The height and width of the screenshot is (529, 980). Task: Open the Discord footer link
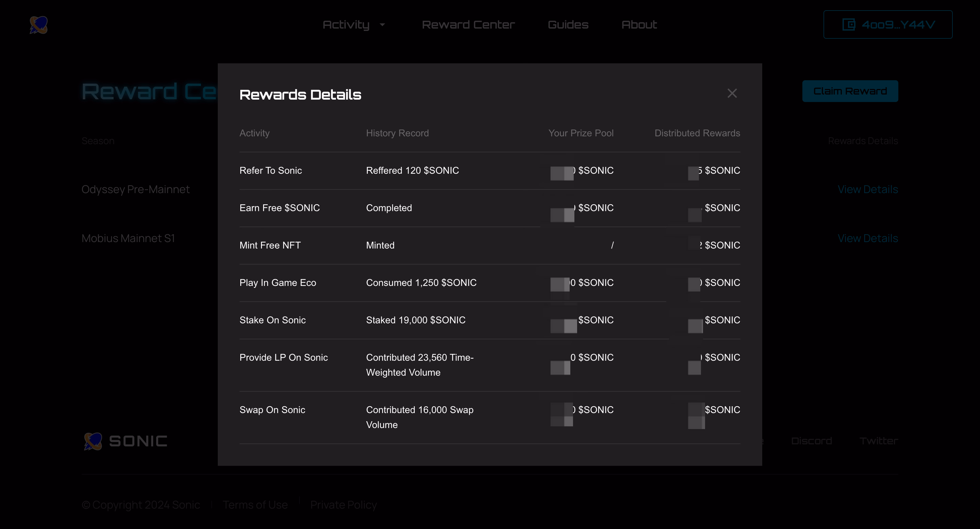(x=812, y=441)
